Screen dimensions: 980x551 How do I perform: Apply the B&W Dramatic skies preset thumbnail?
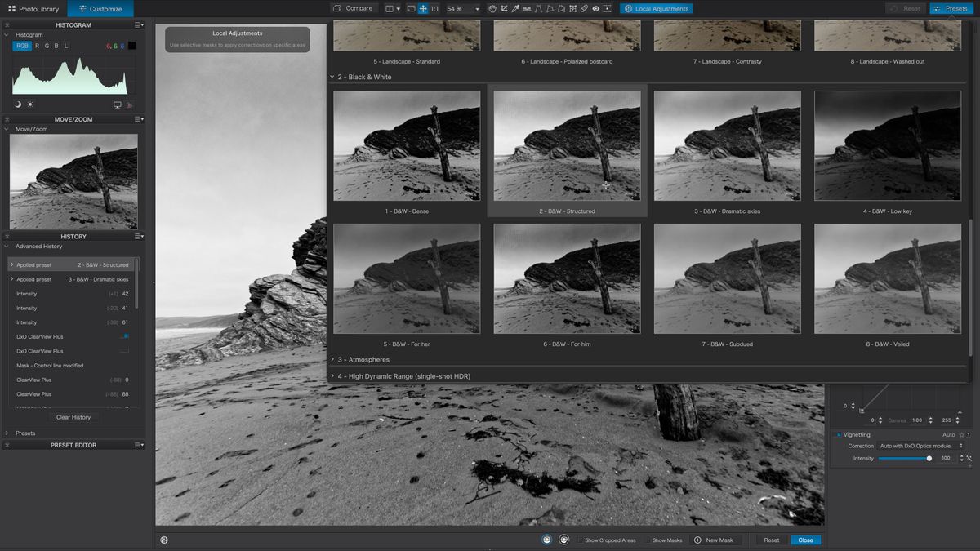point(727,144)
